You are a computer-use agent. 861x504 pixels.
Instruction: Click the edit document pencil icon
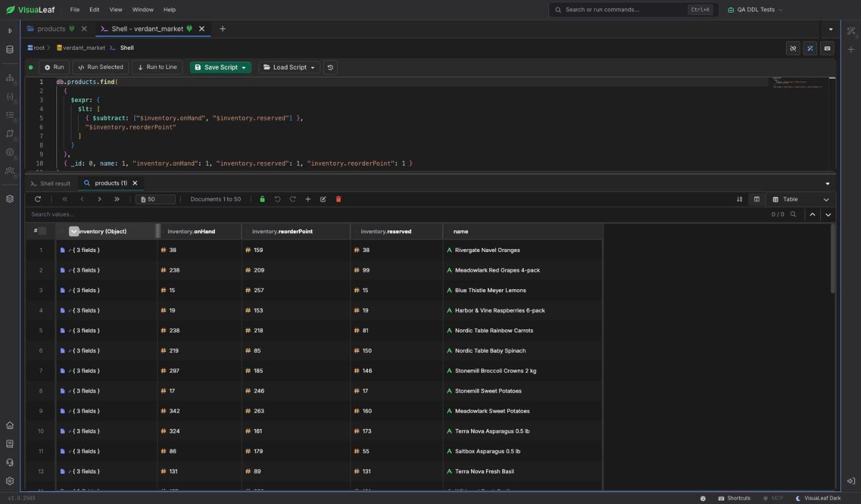pyautogui.click(x=323, y=199)
